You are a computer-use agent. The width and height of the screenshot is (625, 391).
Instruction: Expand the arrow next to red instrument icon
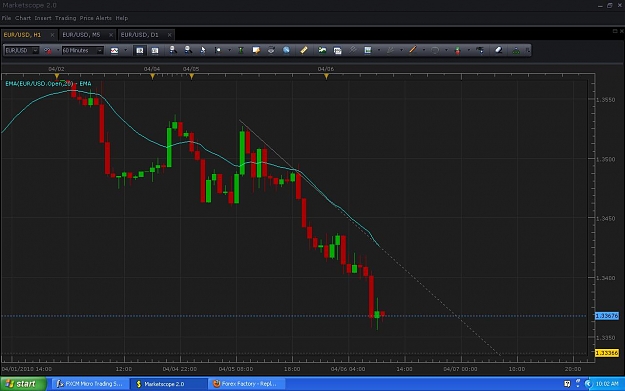[58, 51]
